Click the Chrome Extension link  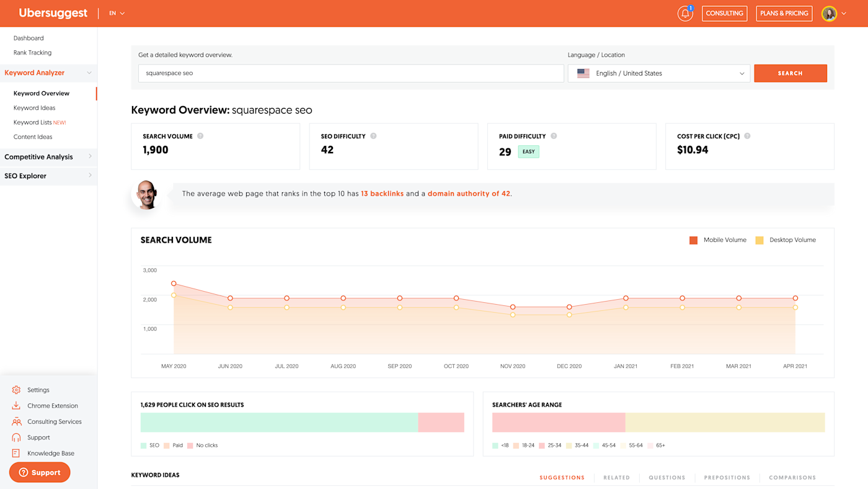click(53, 406)
